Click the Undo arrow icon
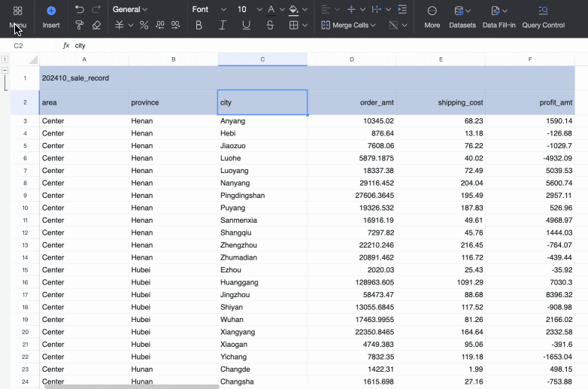This screenshot has width=588, height=389. [80, 10]
